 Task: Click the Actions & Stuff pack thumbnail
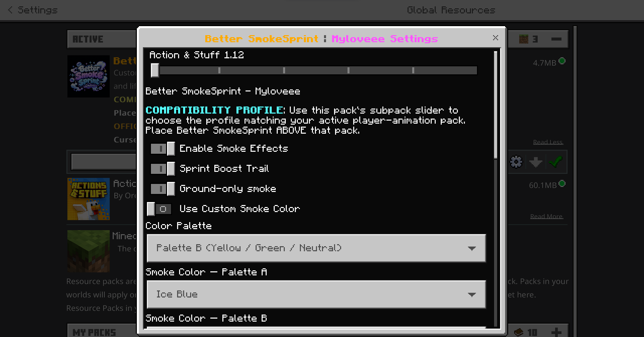[x=89, y=199]
